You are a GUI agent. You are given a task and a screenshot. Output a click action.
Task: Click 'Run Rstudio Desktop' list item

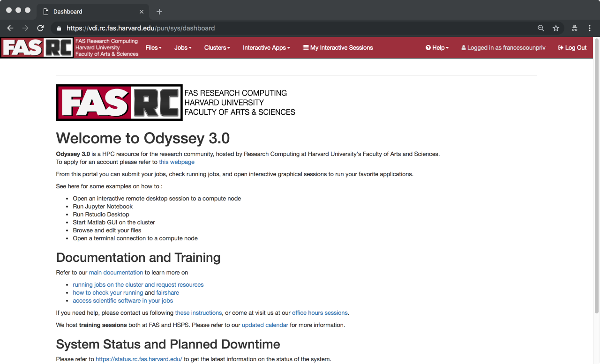(x=101, y=215)
